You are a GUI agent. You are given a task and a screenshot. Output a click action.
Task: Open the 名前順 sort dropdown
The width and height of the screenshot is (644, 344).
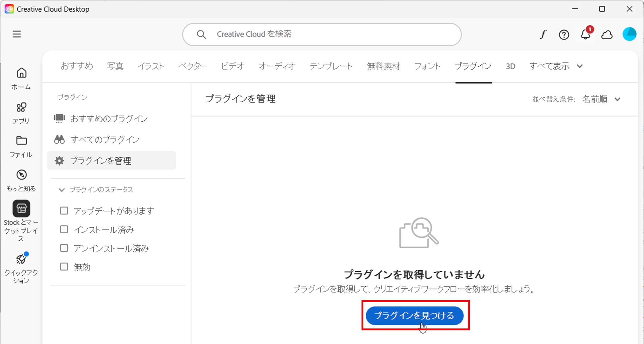coord(601,99)
